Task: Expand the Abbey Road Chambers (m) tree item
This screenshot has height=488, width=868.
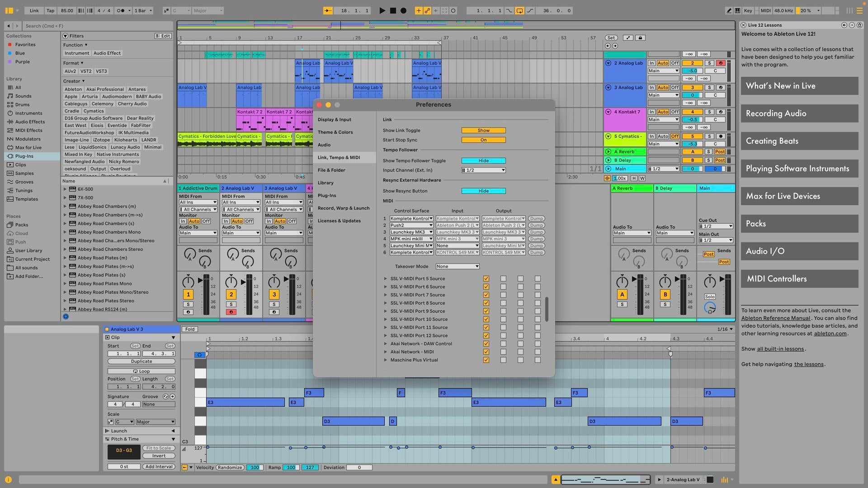Action: 65,206
